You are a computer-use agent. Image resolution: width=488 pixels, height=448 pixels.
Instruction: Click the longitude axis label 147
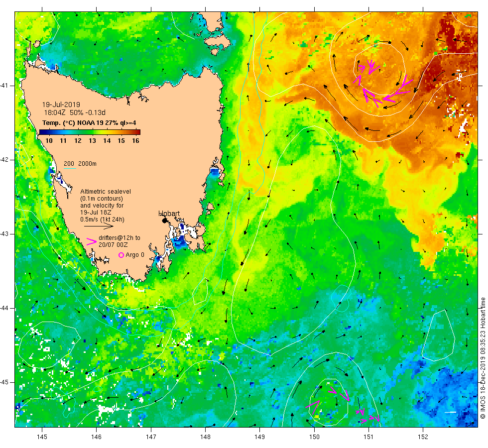151,437
